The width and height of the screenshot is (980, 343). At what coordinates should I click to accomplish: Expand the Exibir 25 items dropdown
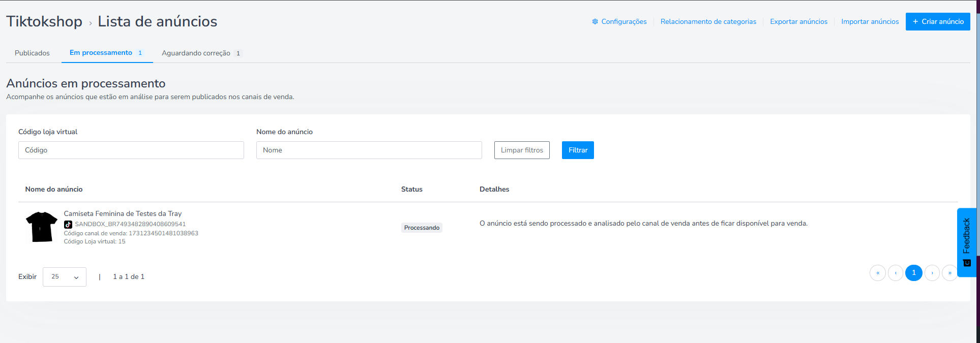(65, 277)
